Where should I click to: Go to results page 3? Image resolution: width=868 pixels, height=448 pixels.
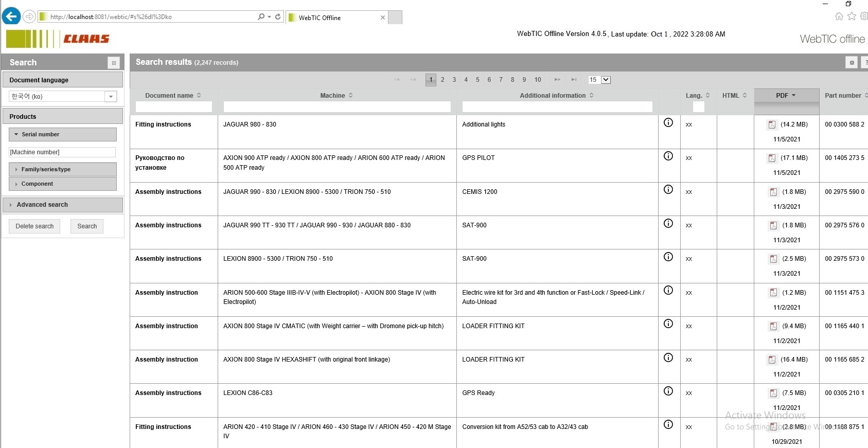pos(454,80)
